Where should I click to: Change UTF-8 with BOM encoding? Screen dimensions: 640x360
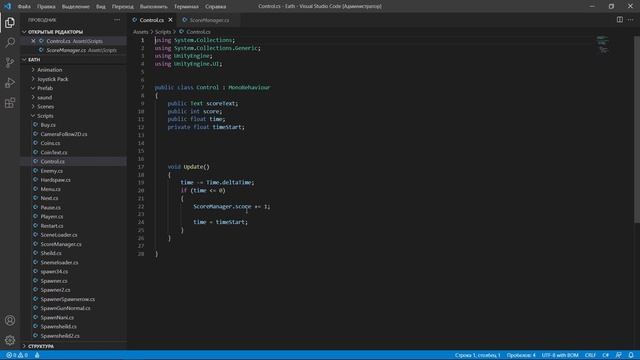pyautogui.click(x=560, y=355)
